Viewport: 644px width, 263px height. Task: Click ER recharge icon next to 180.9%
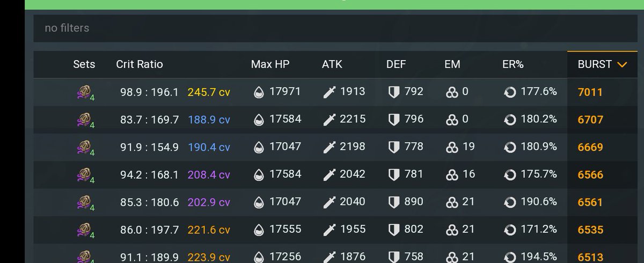coord(510,147)
